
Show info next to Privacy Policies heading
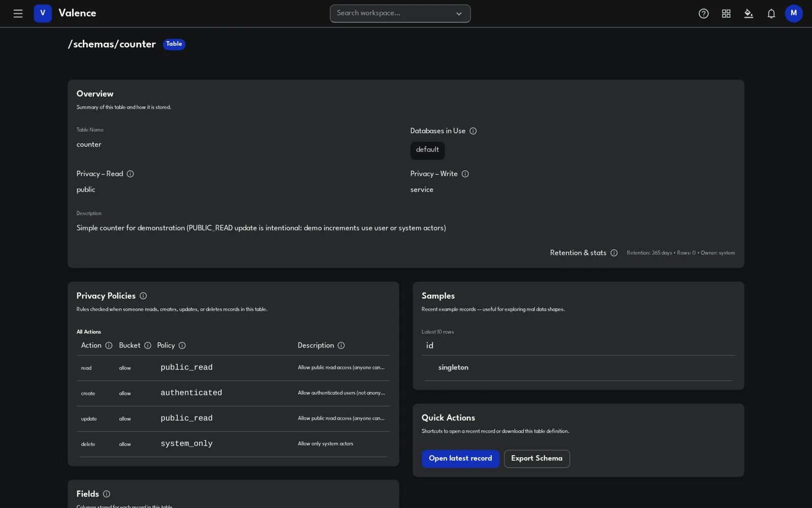point(143,296)
